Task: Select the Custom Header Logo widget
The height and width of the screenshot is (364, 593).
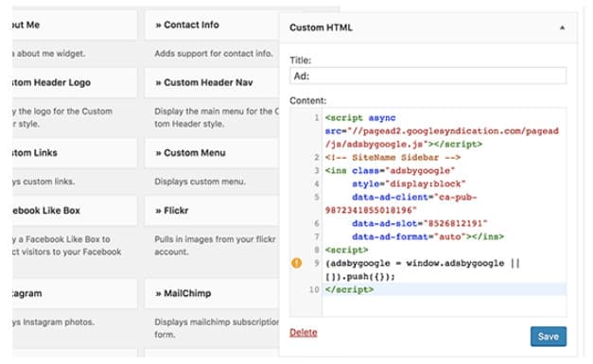Action: (x=75, y=82)
